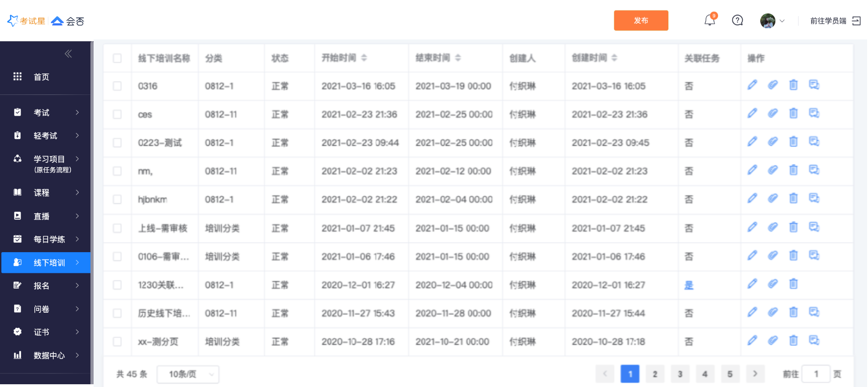Check the checkbox for the 0316 row
Screen dimensions: 868x387
[x=117, y=86]
